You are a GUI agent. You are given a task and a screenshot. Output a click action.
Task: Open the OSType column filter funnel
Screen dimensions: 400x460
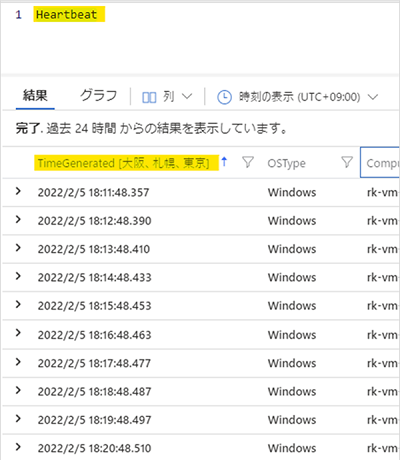(347, 162)
